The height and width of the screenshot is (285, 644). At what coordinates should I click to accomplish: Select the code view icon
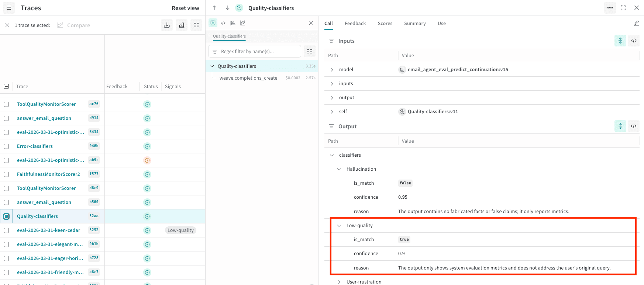pos(223,23)
